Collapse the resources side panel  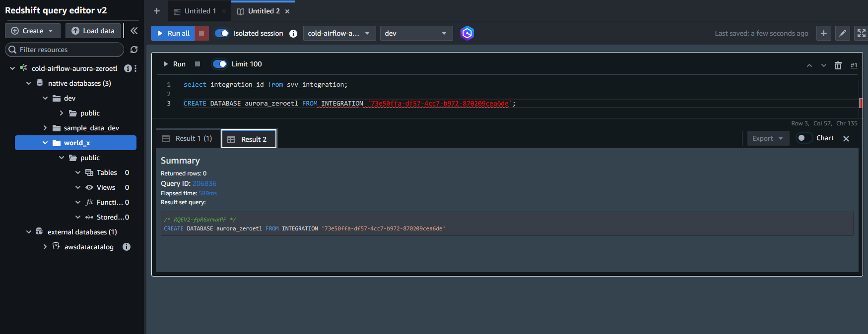(134, 31)
